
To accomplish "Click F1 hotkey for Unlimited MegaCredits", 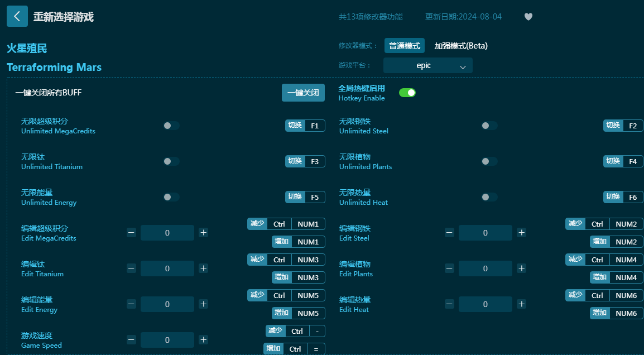I will 305,126.
